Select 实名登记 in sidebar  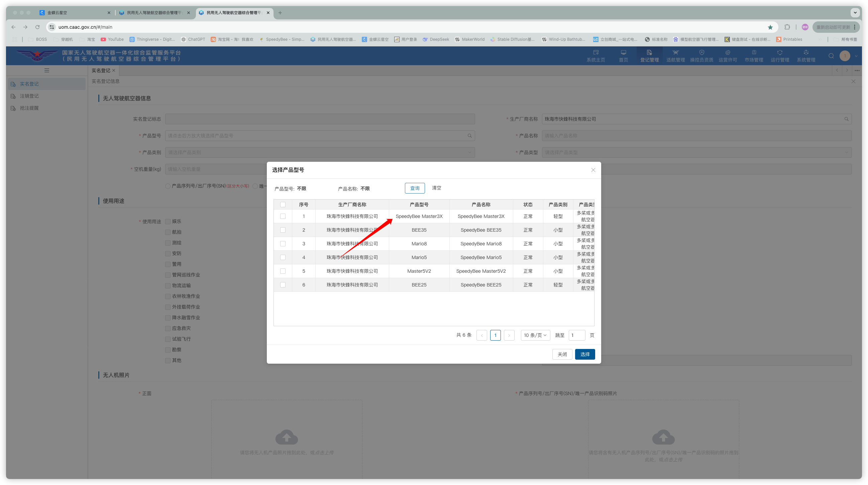tap(47, 84)
